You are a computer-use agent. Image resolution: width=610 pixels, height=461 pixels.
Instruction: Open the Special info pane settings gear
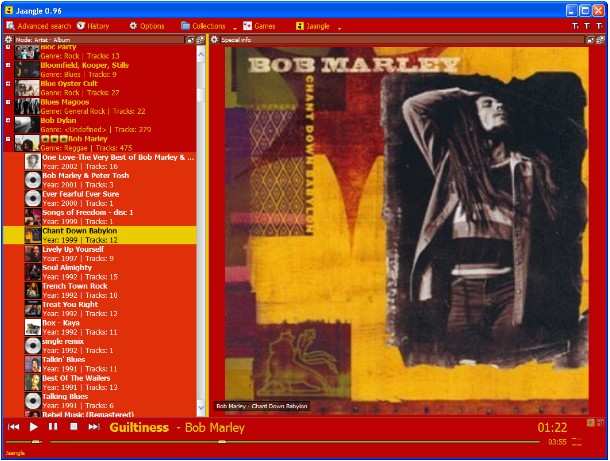click(214, 39)
